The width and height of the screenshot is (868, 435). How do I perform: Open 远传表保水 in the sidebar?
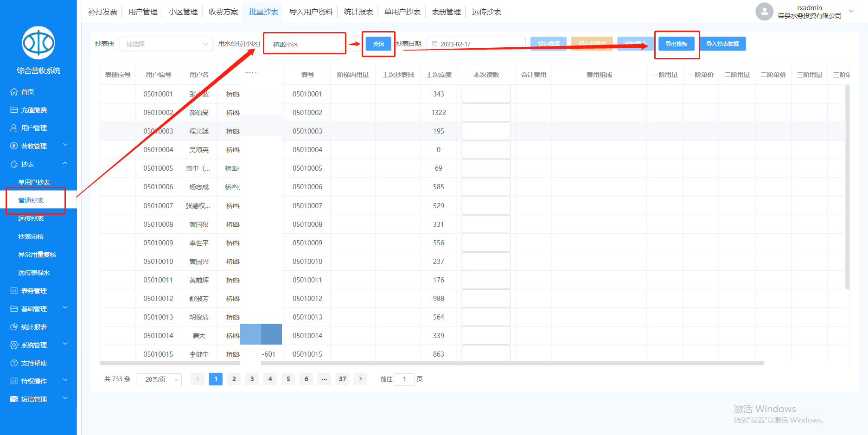coord(34,273)
